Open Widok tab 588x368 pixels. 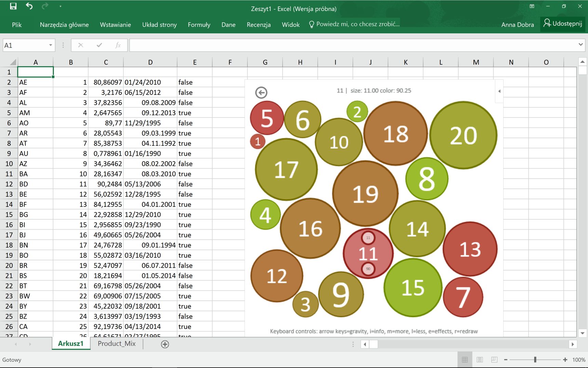tap(291, 25)
